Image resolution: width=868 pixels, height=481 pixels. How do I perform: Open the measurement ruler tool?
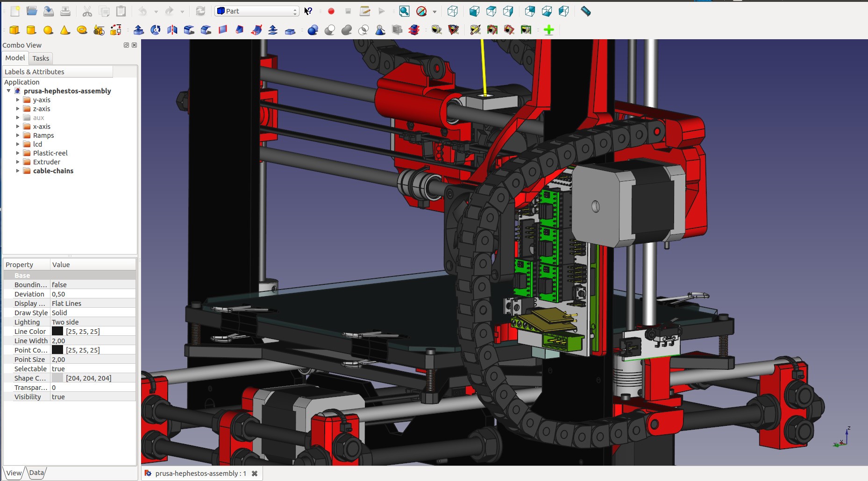pos(586,11)
